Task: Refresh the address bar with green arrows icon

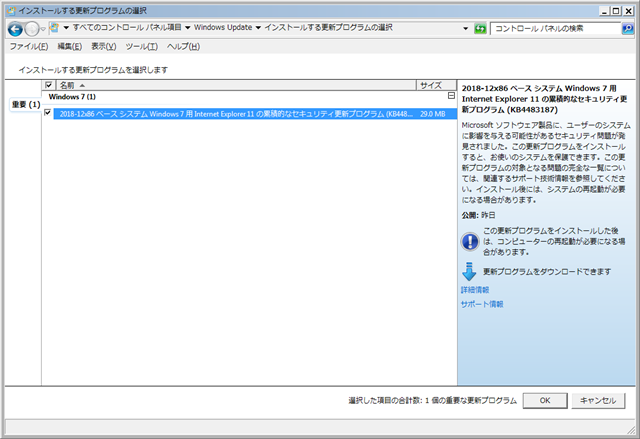Action: click(x=480, y=29)
